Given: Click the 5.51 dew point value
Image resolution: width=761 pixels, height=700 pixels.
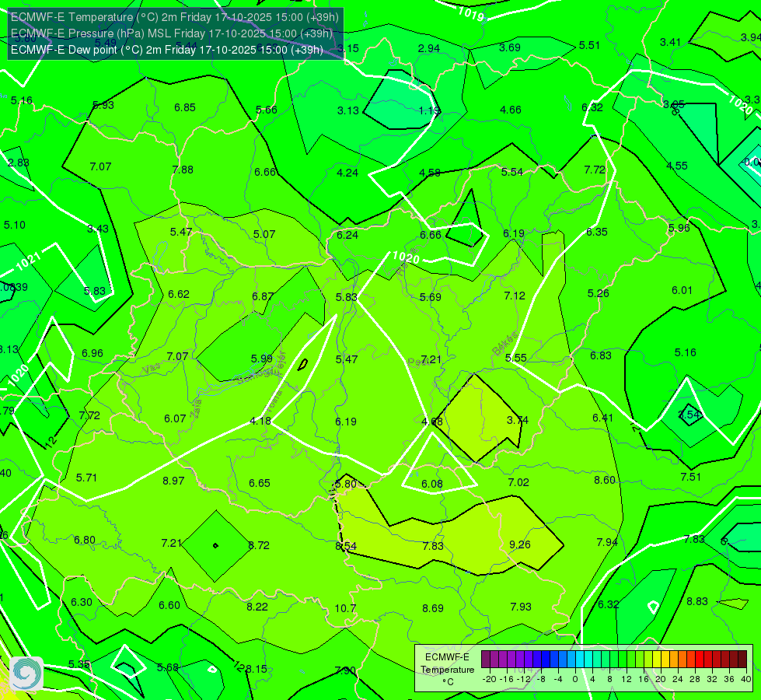Looking at the screenshot, I should 589,45.
